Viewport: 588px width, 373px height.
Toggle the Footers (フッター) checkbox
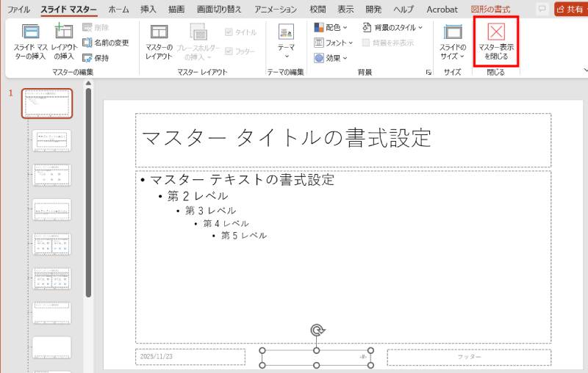click(x=240, y=51)
